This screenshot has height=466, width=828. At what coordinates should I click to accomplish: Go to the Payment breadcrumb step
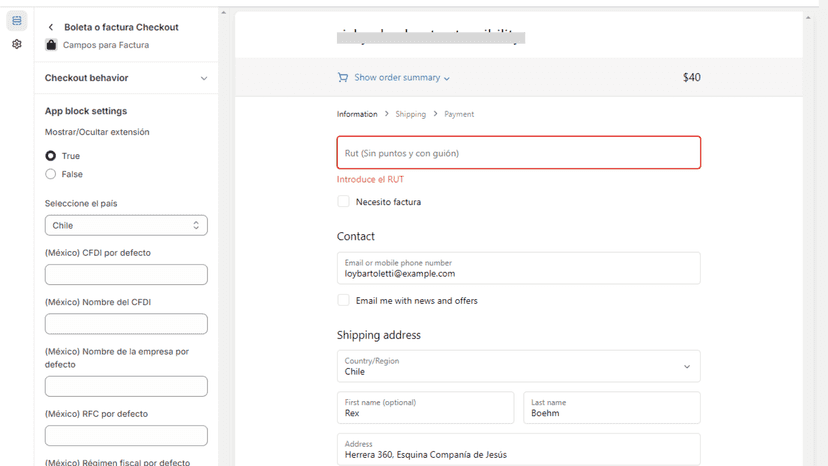coord(459,114)
